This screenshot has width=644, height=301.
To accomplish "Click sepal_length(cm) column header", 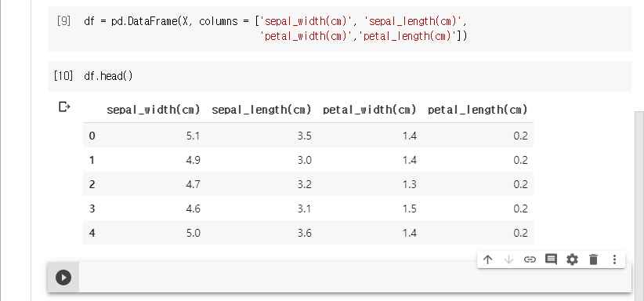I will [262, 110].
